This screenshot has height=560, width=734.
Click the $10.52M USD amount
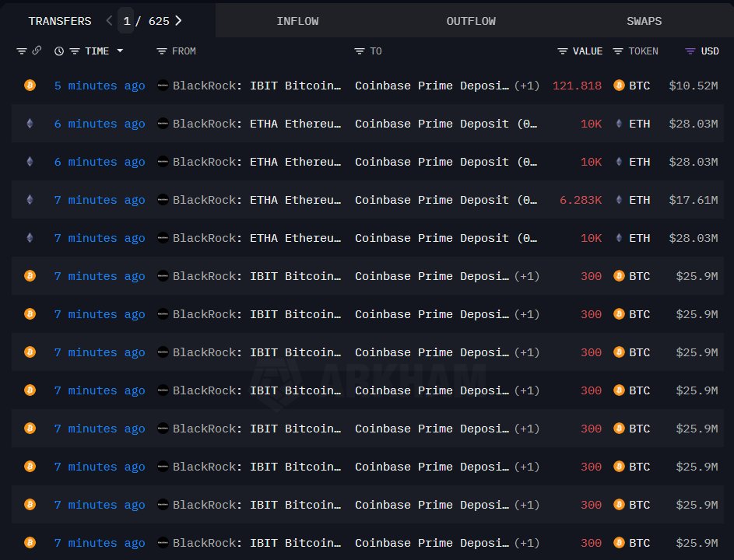tap(694, 86)
